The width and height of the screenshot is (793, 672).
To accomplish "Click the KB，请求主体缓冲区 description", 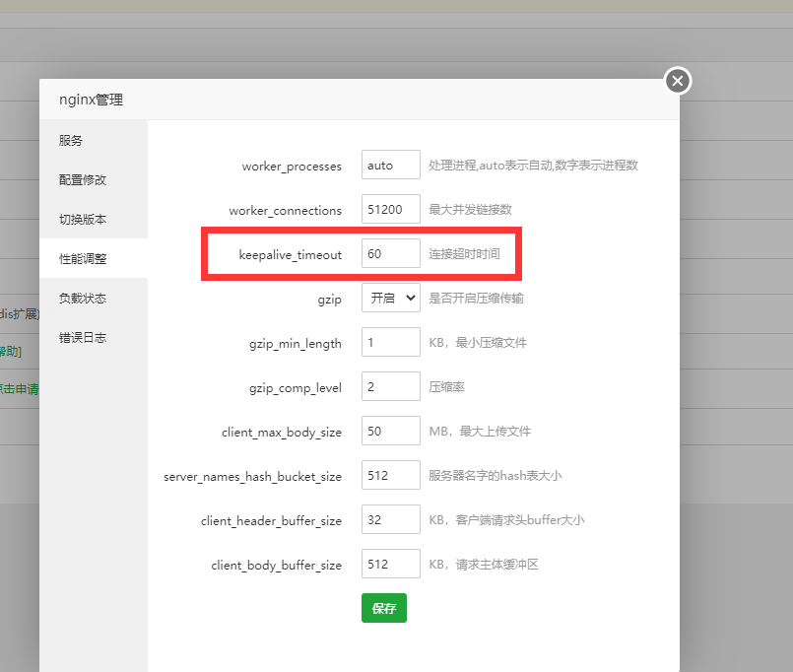I will pyautogui.click(x=484, y=565).
